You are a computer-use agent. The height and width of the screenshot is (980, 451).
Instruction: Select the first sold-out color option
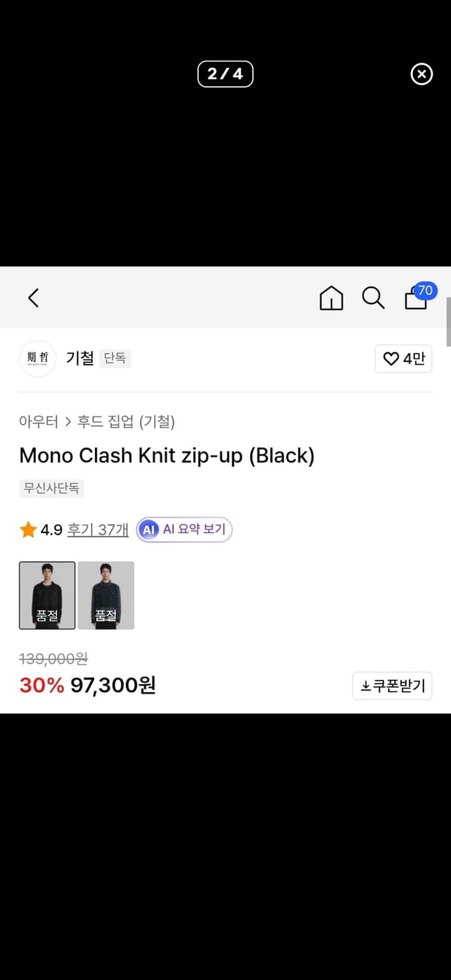[x=47, y=595]
